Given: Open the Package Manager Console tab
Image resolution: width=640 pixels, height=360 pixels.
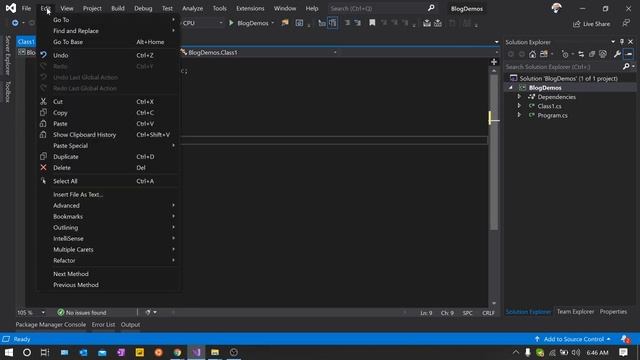Looking at the screenshot, I should click(51, 325).
